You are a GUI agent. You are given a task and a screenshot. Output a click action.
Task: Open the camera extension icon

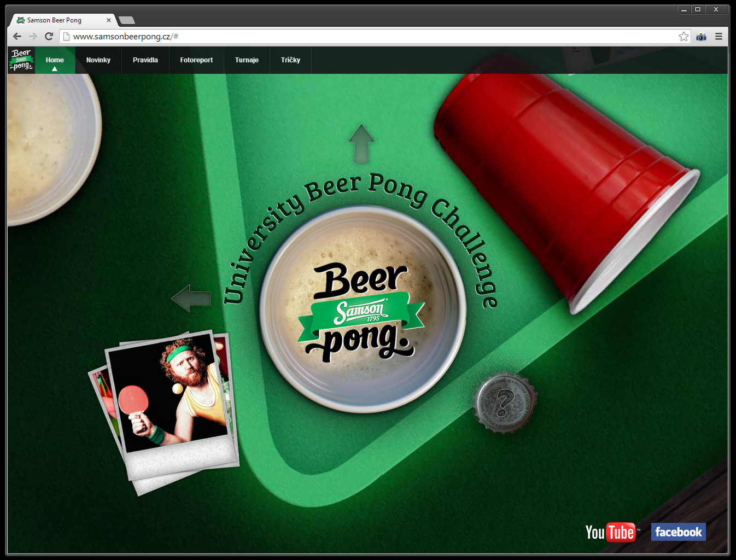[x=701, y=36]
